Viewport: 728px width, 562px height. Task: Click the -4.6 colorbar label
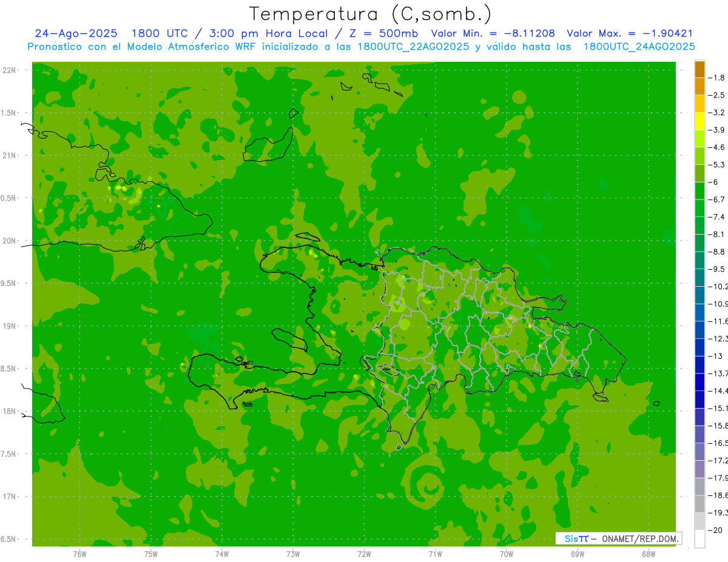coord(717,147)
